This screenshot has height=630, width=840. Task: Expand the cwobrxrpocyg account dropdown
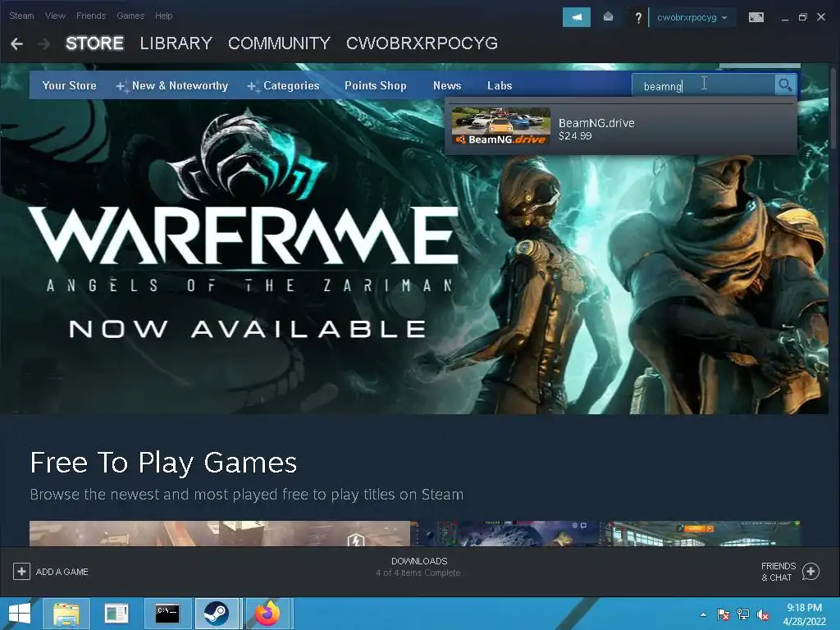(x=692, y=17)
